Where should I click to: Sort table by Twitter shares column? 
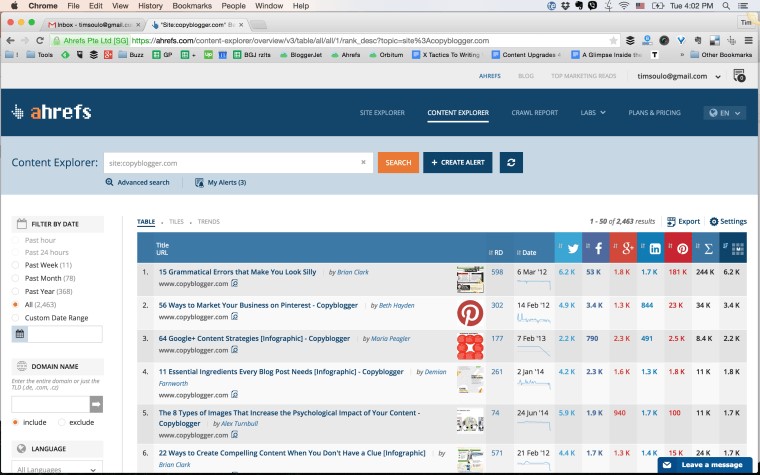568,248
